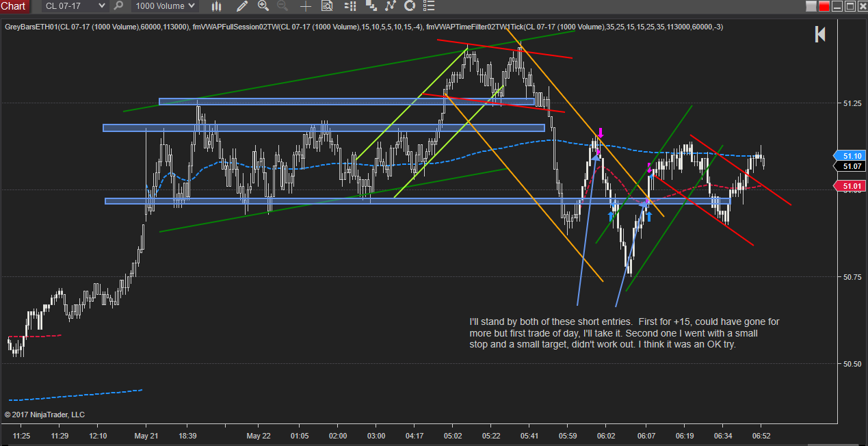Open the Chart tab label
The image size is (868, 446).
tap(14, 6)
